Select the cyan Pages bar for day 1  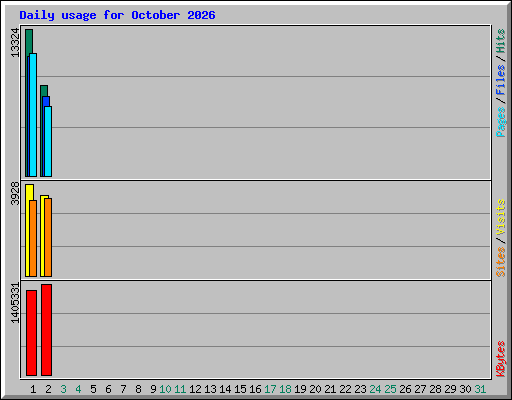click(33, 115)
